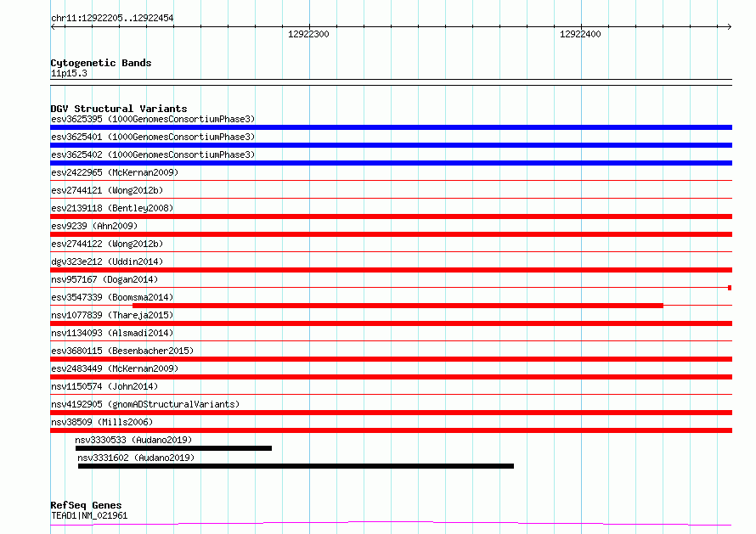The image size is (756, 534).
Task: Click the right arrowhead of the ruler
Action: (729, 27)
